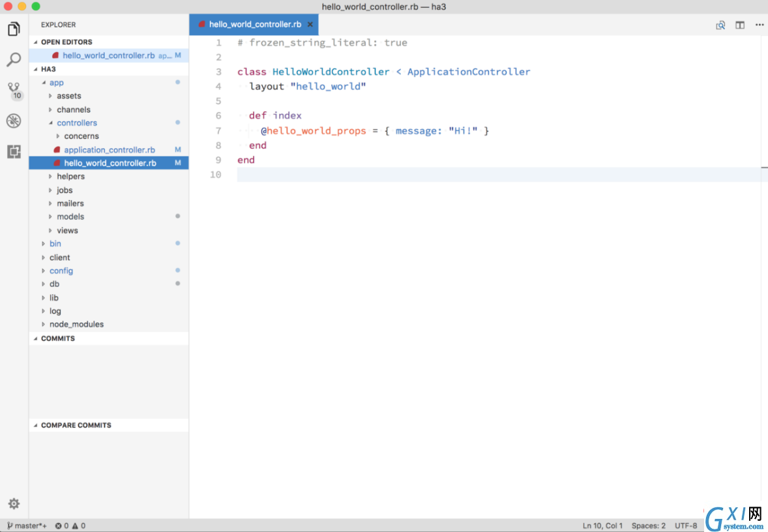Open the Manage gear icon

click(14, 503)
